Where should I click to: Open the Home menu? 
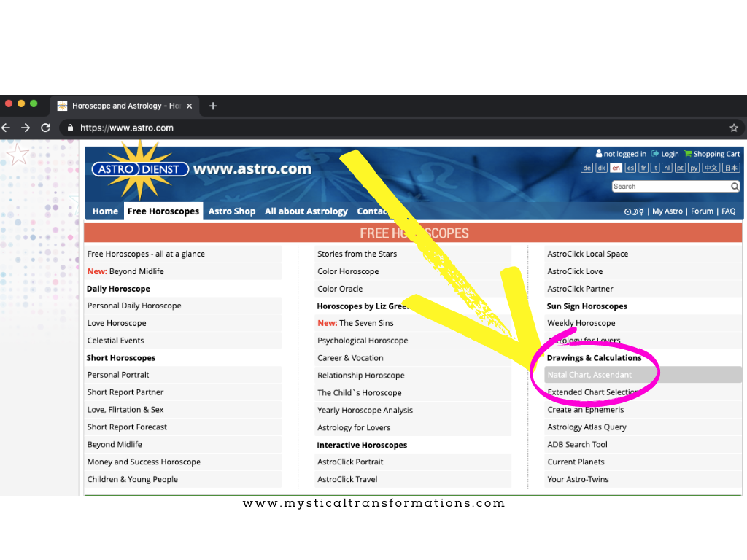[105, 211]
